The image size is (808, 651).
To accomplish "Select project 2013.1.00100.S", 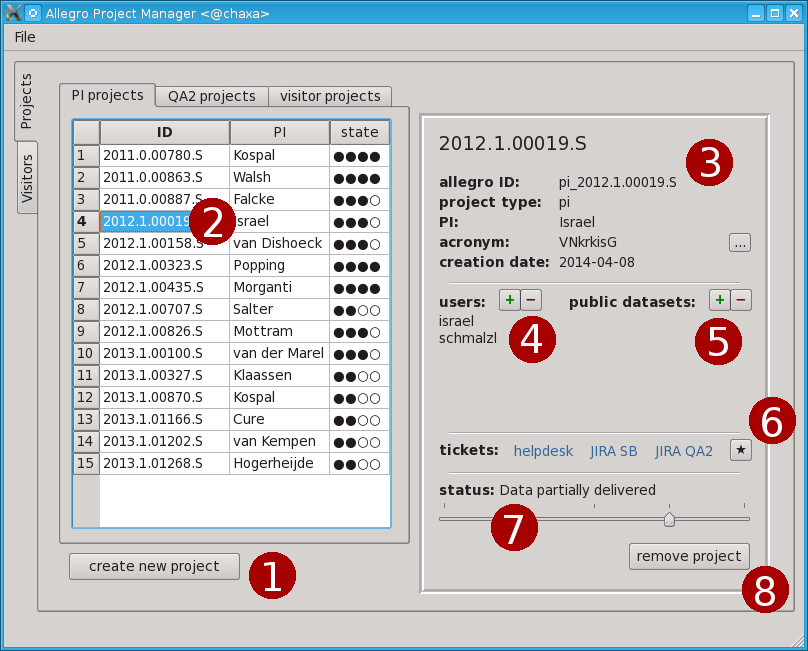I will (164, 354).
